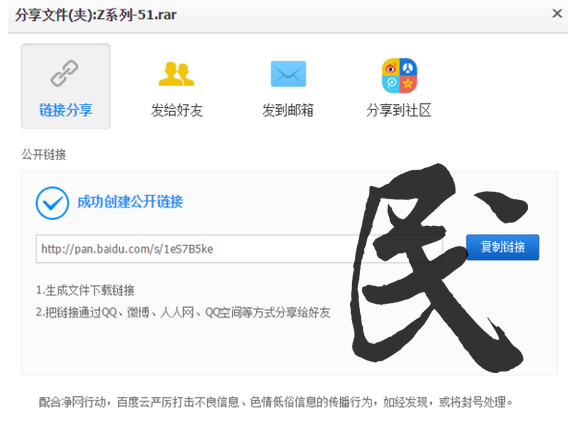Switch to 发到邮箱 tab label
This screenshot has width=578, height=423.
(288, 110)
